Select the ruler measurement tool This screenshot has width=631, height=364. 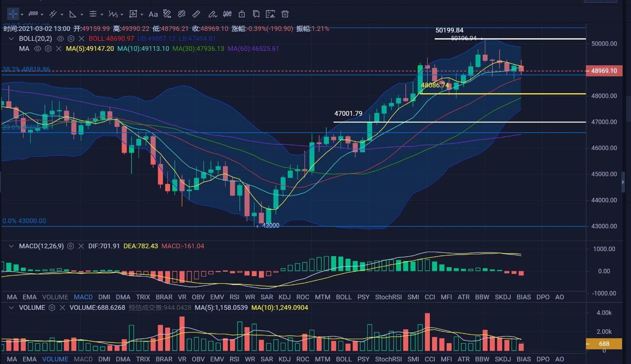[x=197, y=14]
